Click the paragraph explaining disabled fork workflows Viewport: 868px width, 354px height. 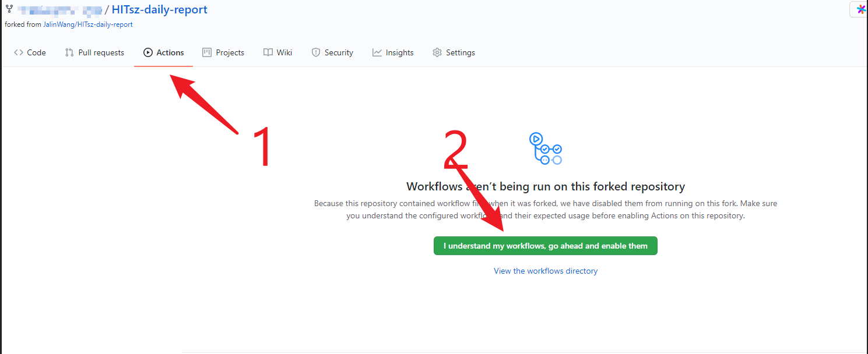click(546, 210)
